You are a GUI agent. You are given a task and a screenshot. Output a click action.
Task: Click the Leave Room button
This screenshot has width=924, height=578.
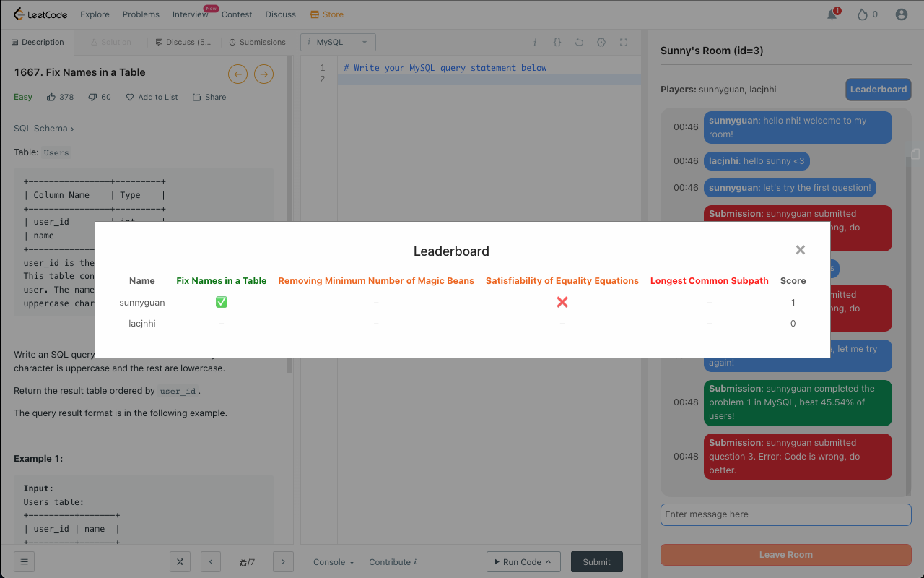[785, 555]
